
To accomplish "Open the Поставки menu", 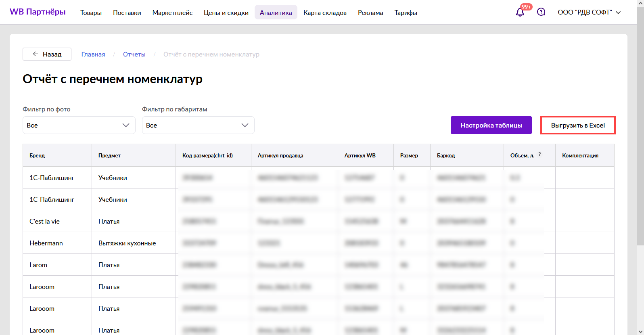I will 127,13.
